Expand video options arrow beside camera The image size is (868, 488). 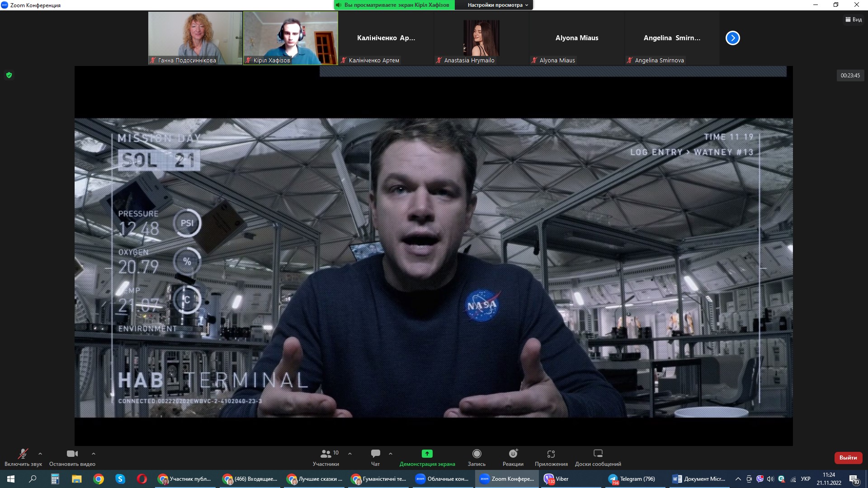pyautogui.click(x=94, y=453)
